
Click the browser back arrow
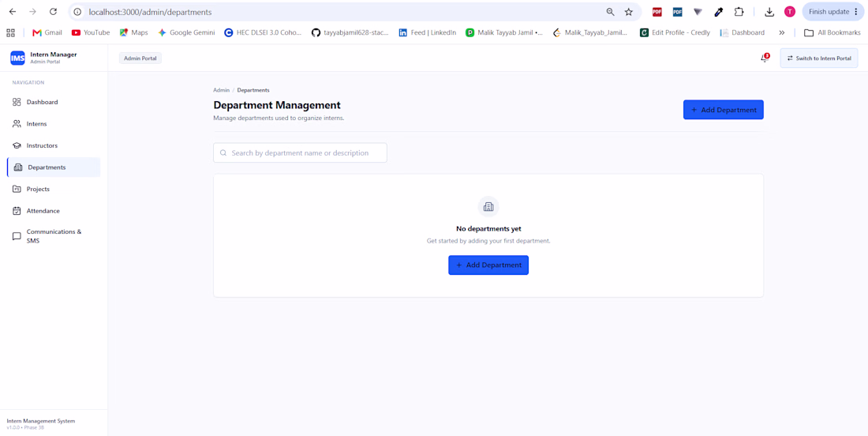[x=12, y=12]
